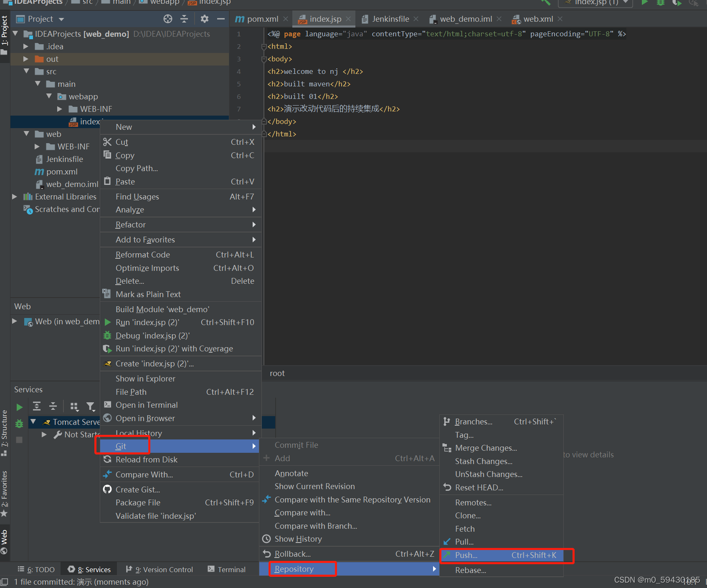Open the Terminal tool window button
Image resolution: width=707 pixels, height=588 pixels.
[226, 569]
